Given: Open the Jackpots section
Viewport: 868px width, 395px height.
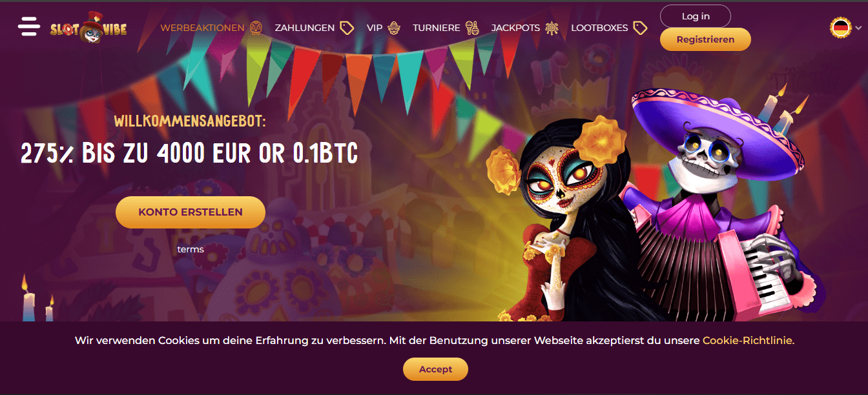Looking at the screenshot, I should pyautogui.click(x=515, y=28).
